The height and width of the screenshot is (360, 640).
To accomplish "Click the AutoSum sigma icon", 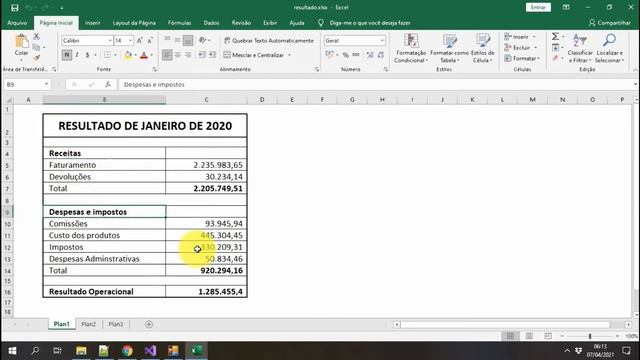I will point(556,37).
